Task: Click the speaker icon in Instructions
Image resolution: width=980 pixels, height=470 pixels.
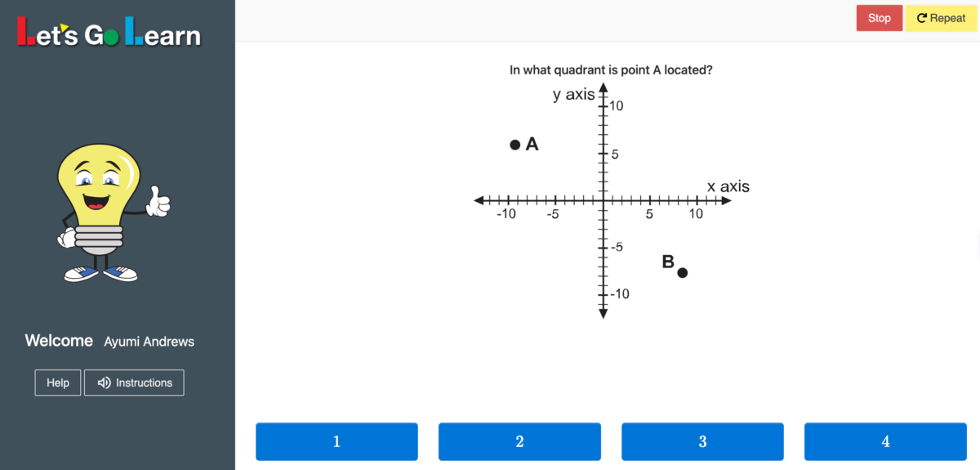Action: click(104, 383)
